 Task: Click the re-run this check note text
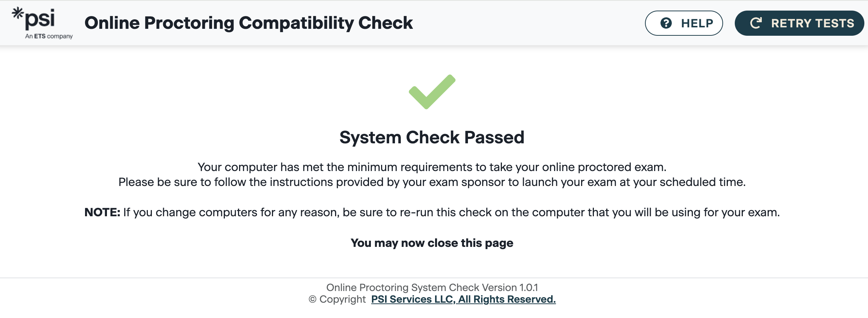pos(451,212)
